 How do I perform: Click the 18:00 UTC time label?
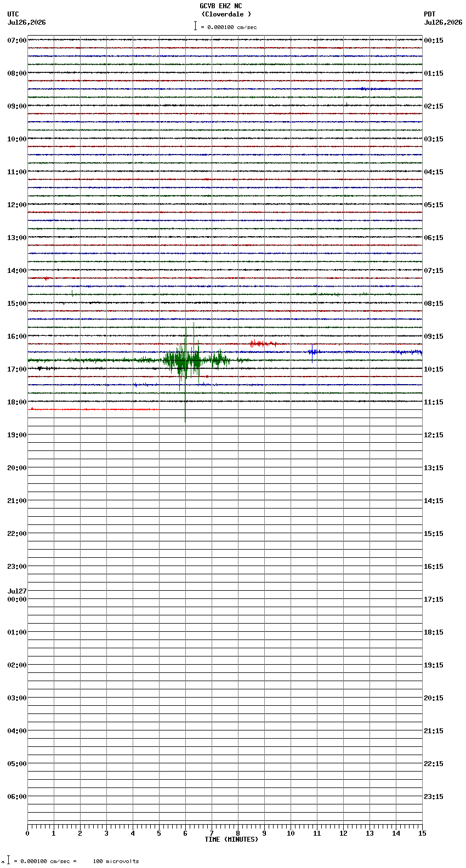pyautogui.click(x=17, y=402)
